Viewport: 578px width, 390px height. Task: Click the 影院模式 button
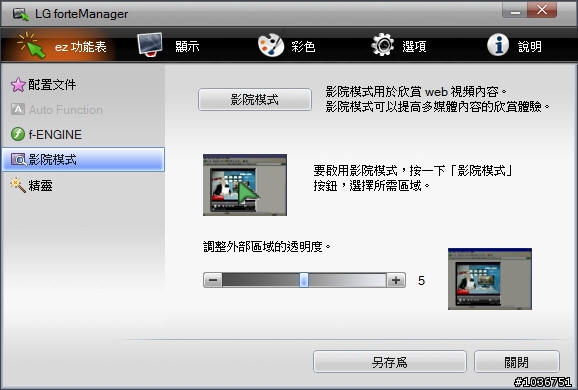point(255,100)
